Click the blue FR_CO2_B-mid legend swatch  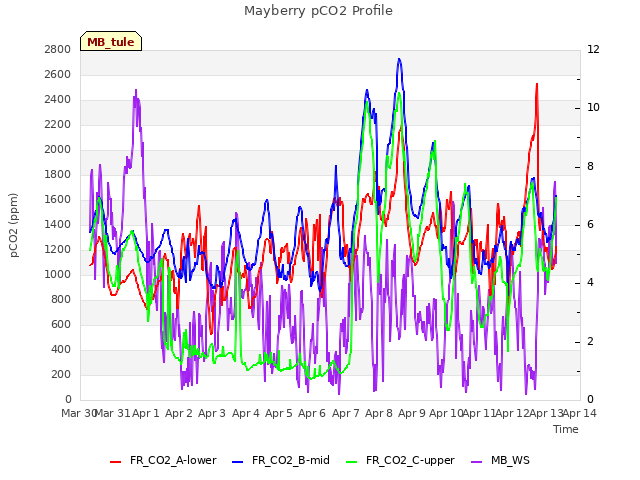click(238, 462)
